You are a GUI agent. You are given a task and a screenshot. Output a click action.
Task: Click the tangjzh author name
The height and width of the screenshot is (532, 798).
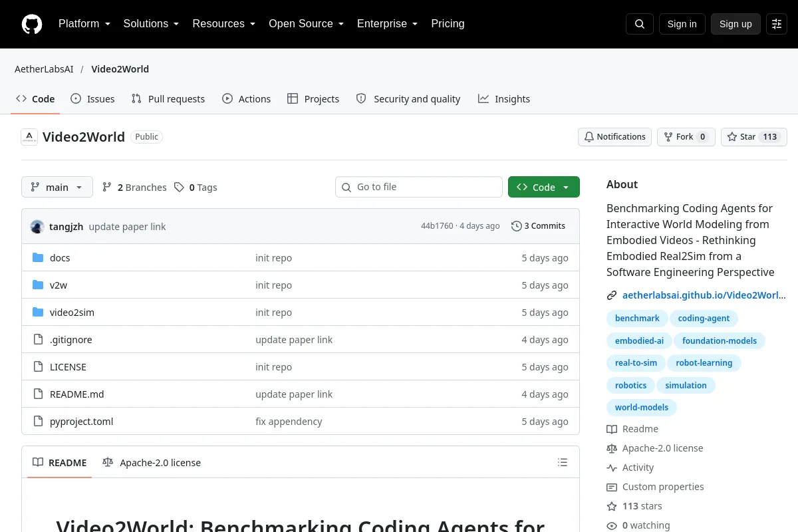(x=66, y=226)
